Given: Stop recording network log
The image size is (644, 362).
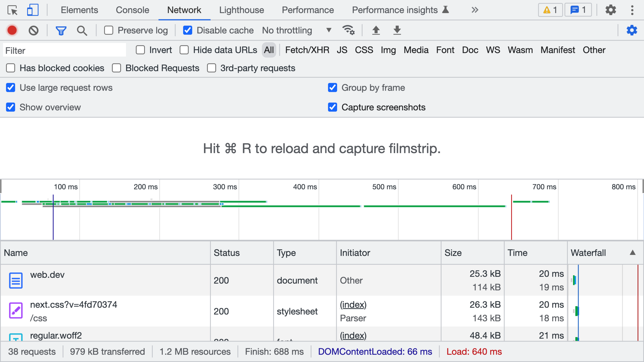Looking at the screenshot, I should (12, 30).
